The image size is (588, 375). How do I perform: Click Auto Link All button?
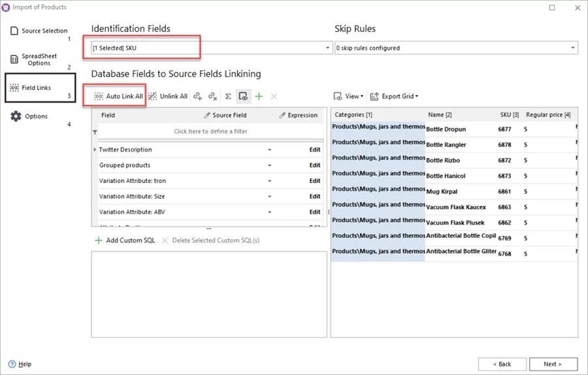[x=118, y=97]
